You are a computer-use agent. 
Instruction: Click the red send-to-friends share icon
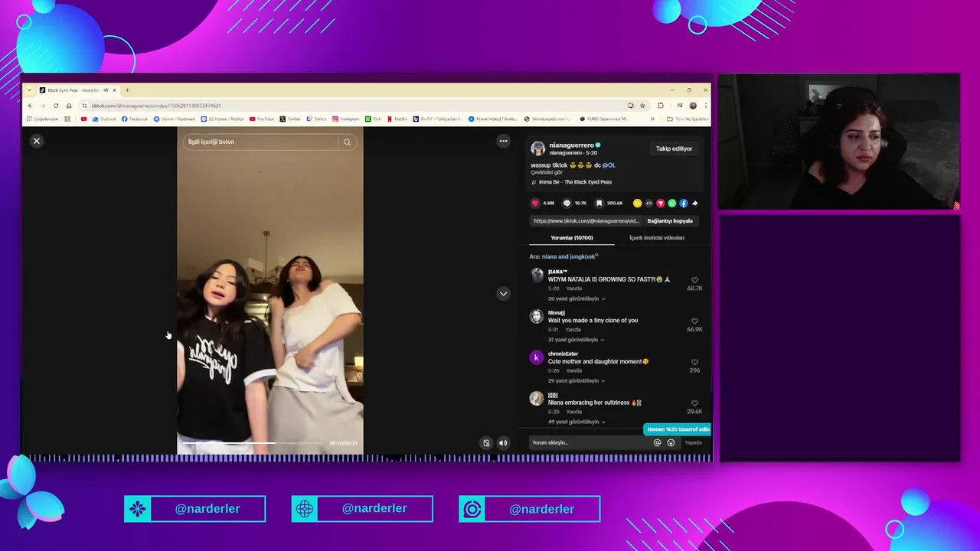(x=660, y=203)
